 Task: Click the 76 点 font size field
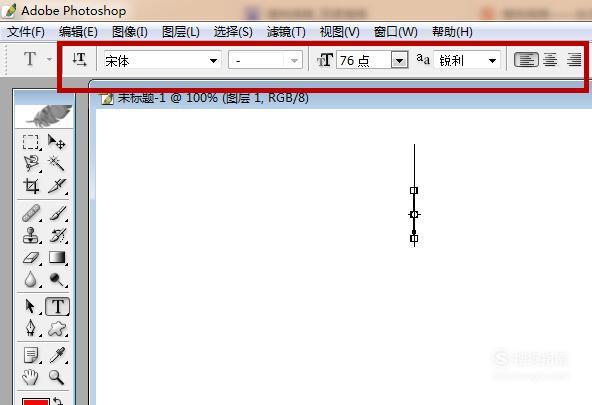[x=364, y=60]
